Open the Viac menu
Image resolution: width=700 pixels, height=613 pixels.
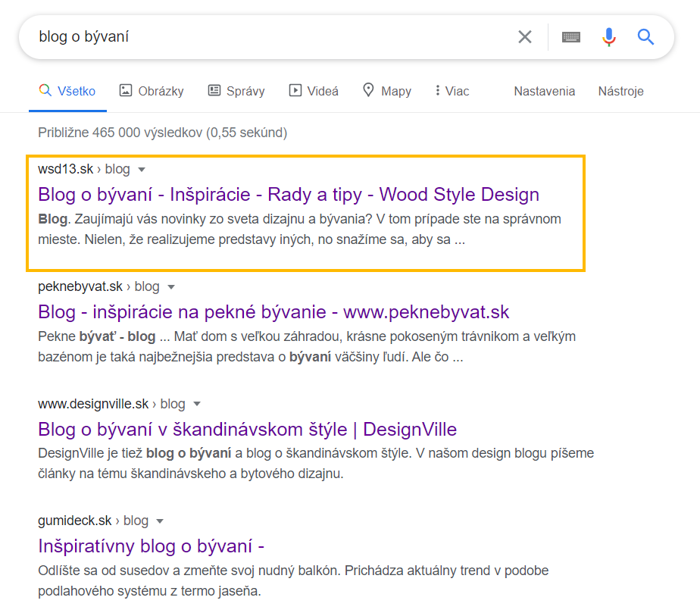(x=452, y=91)
